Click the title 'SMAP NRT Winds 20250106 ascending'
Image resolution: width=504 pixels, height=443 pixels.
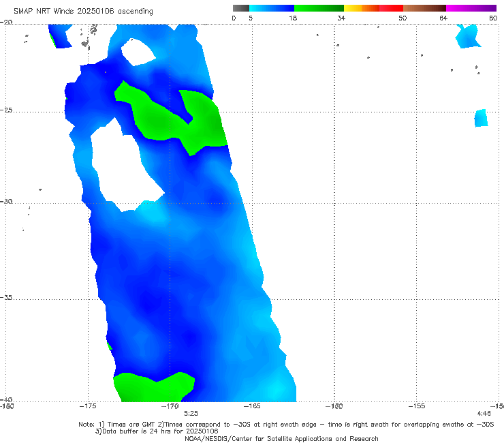click(83, 11)
